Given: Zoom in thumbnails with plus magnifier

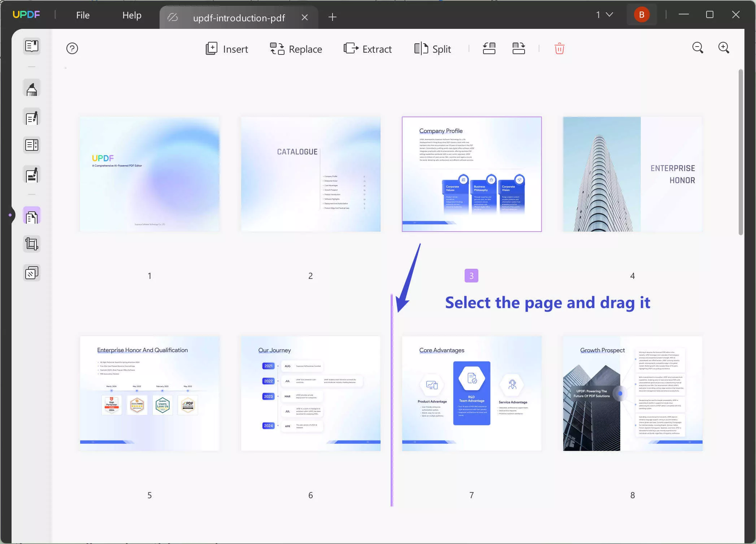Looking at the screenshot, I should click(x=724, y=48).
